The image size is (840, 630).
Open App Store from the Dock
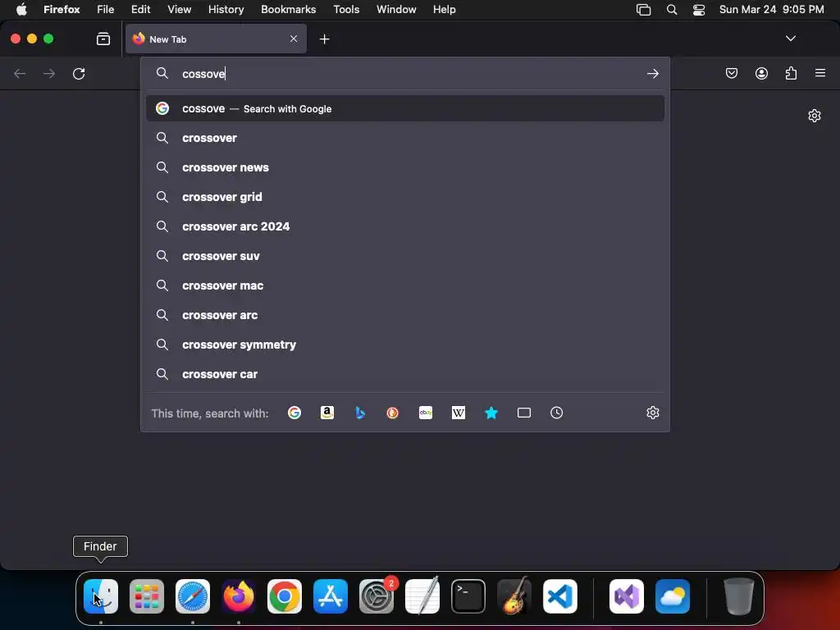click(x=331, y=596)
